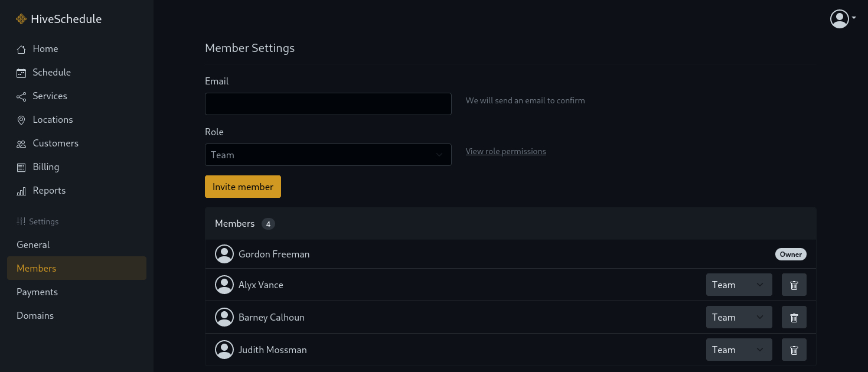This screenshot has height=372, width=868.
Task: Navigate to Locations
Action: [77, 120]
